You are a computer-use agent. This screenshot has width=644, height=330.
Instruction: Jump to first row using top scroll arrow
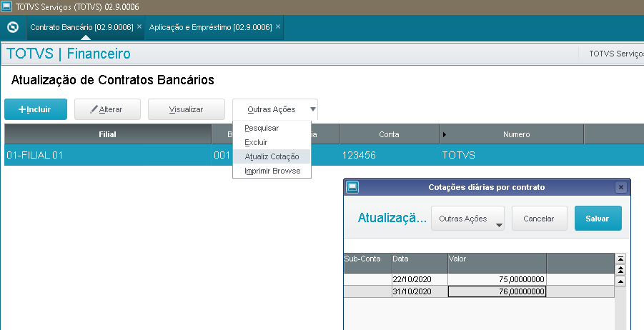(620, 259)
